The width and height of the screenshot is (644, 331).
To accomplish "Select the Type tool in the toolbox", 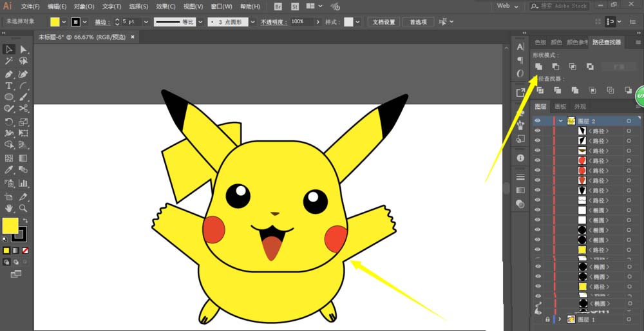I will [9, 86].
